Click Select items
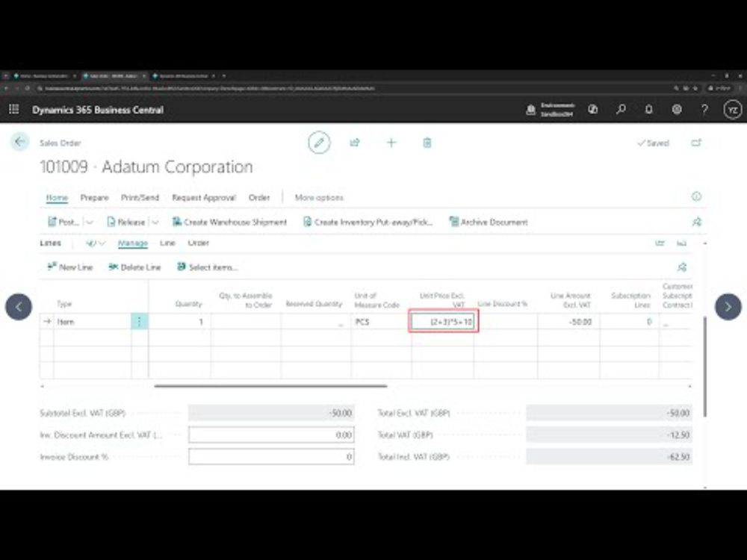 coord(207,267)
